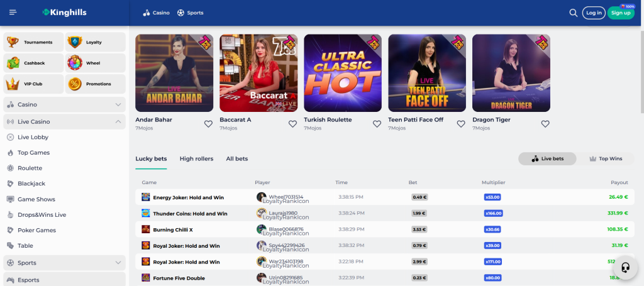This screenshot has height=286, width=644.
Task: Switch to Live bets toggle
Action: pos(548,159)
